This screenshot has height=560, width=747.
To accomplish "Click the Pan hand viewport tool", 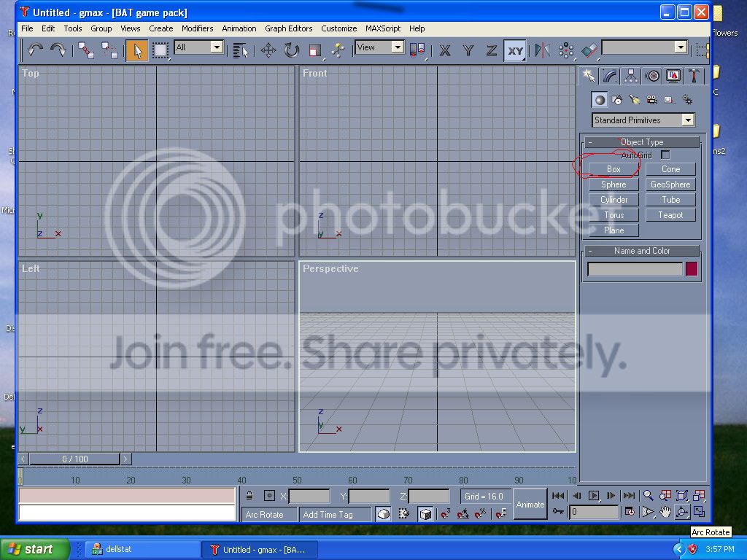I will (x=665, y=512).
